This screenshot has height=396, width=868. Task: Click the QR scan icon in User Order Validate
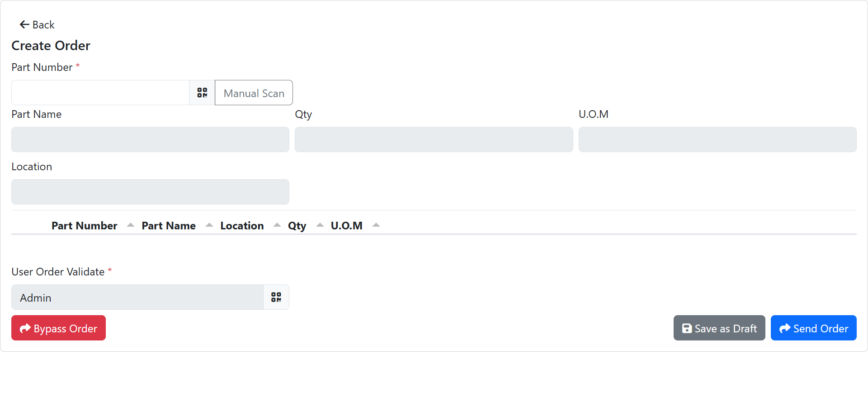pos(276,297)
